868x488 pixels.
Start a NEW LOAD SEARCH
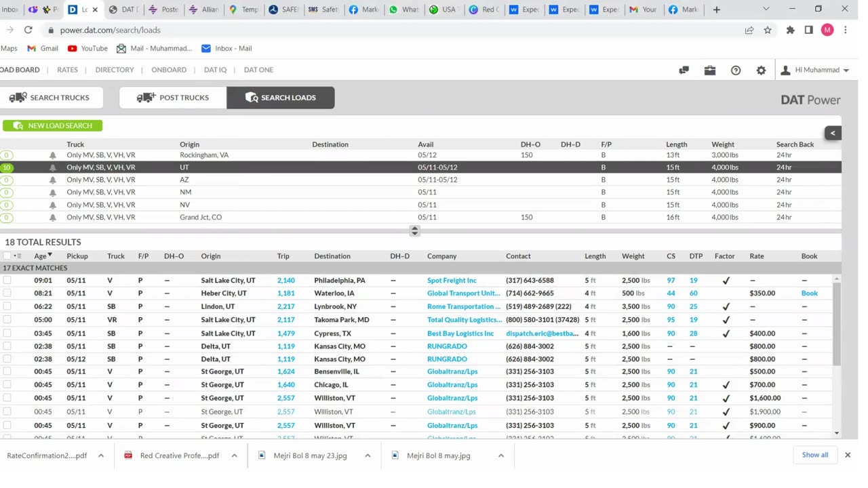52,125
